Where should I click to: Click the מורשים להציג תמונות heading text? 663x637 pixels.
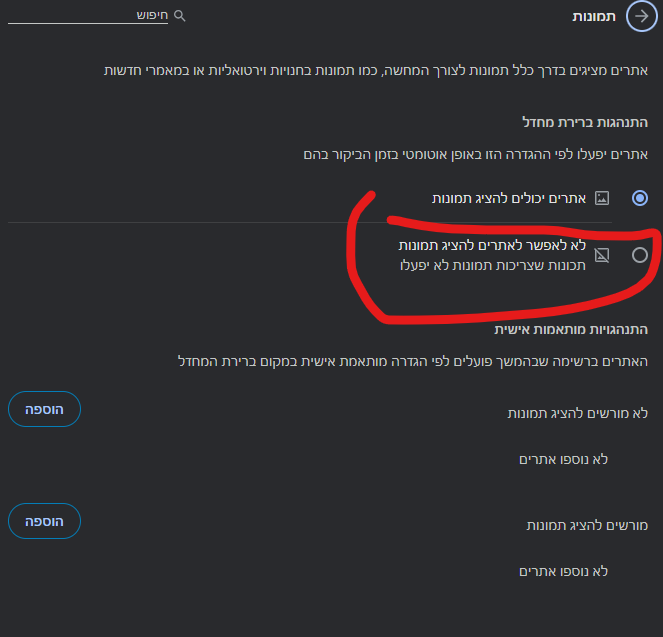coord(587,524)
